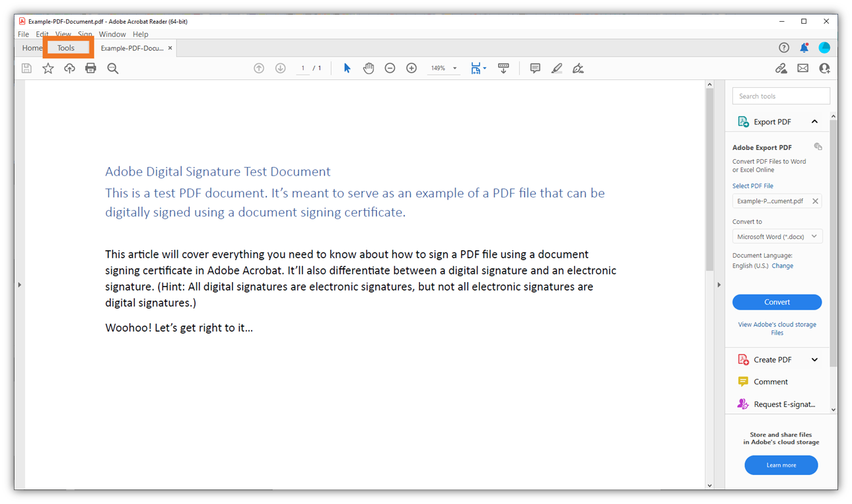Open the Convert to format dropdown
852x504 pixels.
coord(777,236)
